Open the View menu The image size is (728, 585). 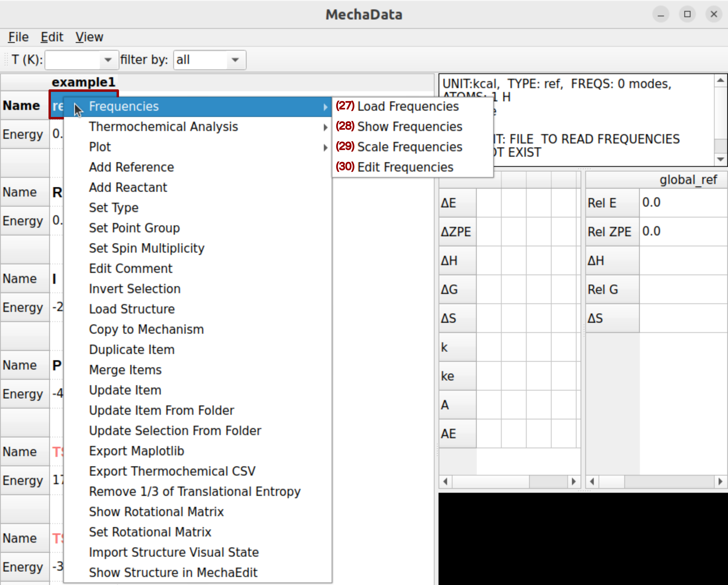(x=89, y=37)
